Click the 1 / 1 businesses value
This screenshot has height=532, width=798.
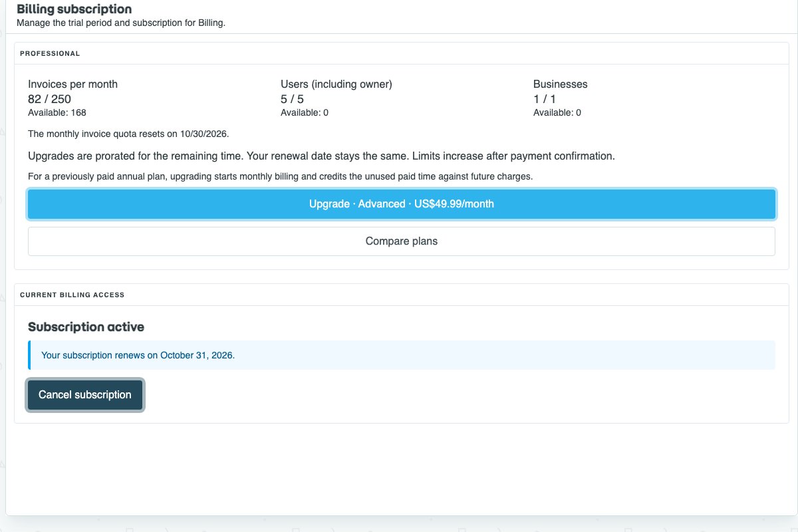click(x=545, y=99)
